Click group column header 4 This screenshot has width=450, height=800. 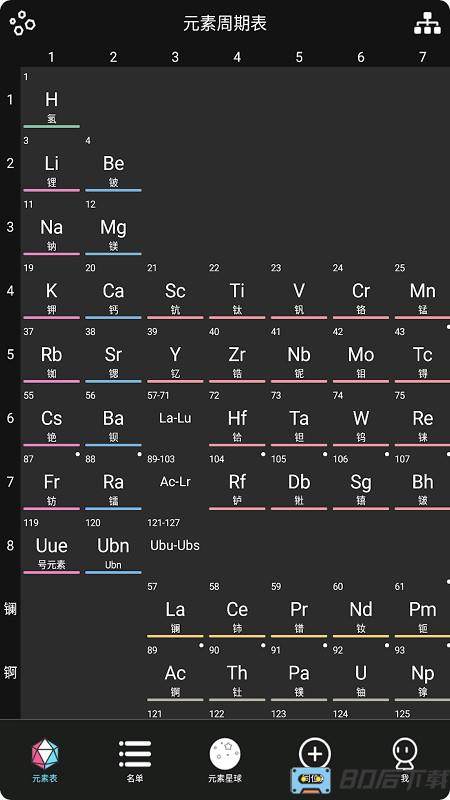(x=237, y=57)
